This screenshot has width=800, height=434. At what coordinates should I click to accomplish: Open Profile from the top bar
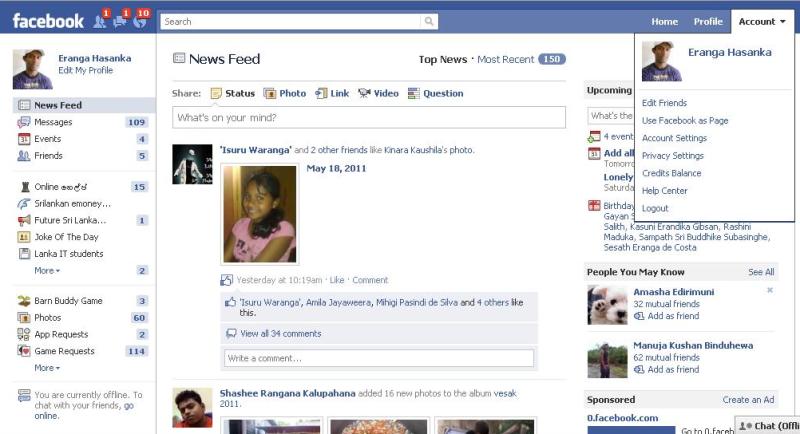708,21
